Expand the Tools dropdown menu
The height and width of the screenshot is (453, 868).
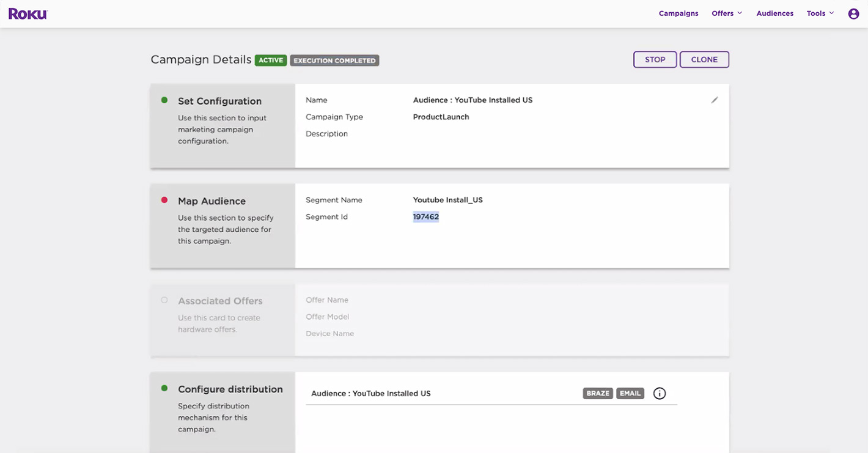pyautogui.click(x=819, y=13)
